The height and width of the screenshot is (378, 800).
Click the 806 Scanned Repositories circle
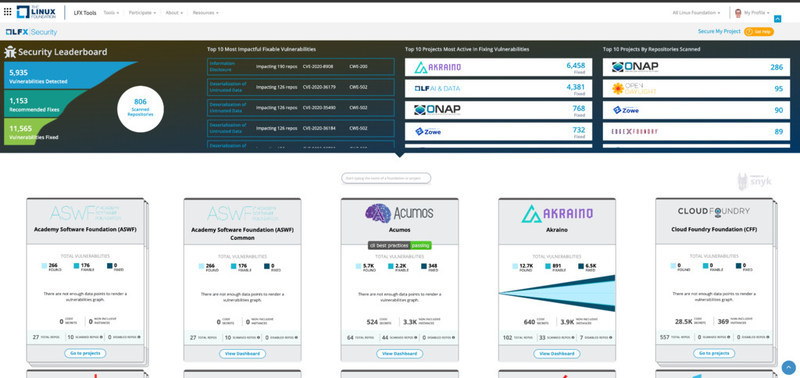tap(140, 109)
